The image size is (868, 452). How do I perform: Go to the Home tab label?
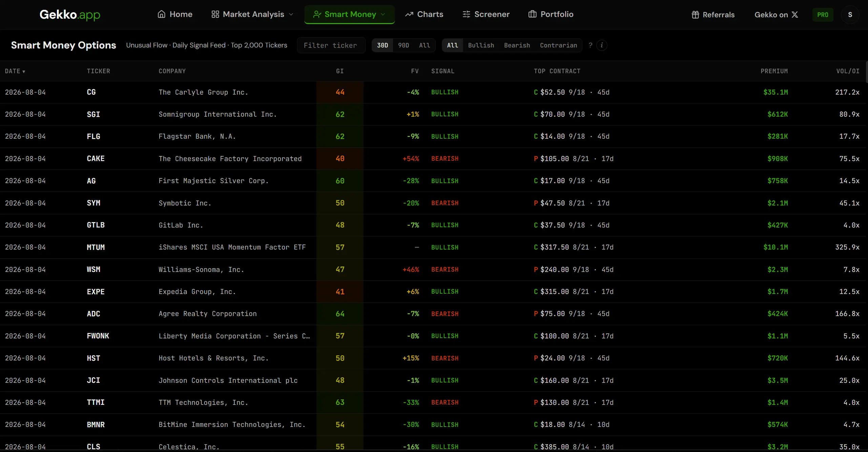point(181,14)
